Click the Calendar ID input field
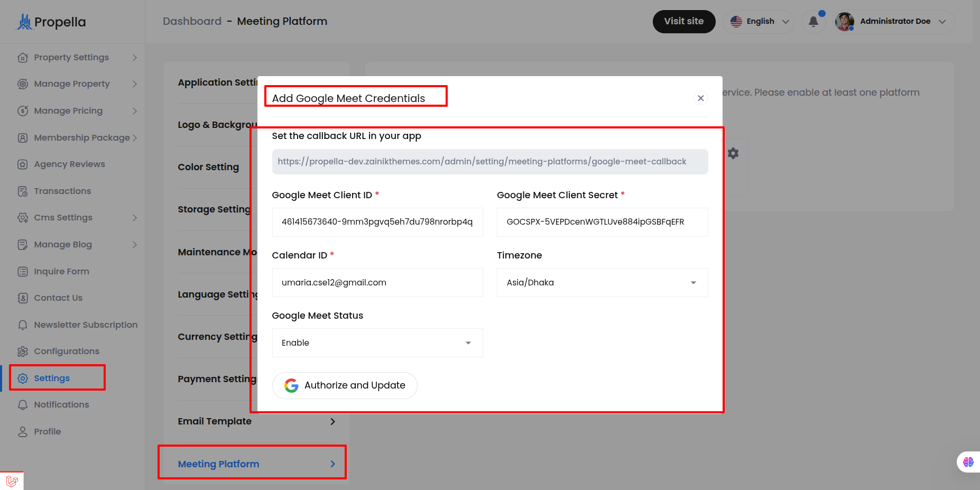The width and height of the screenshot is (980, 490). coord(377,282)
